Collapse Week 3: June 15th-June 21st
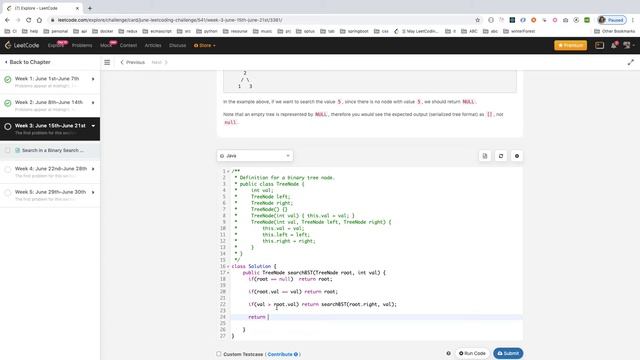 pos(50,129)
